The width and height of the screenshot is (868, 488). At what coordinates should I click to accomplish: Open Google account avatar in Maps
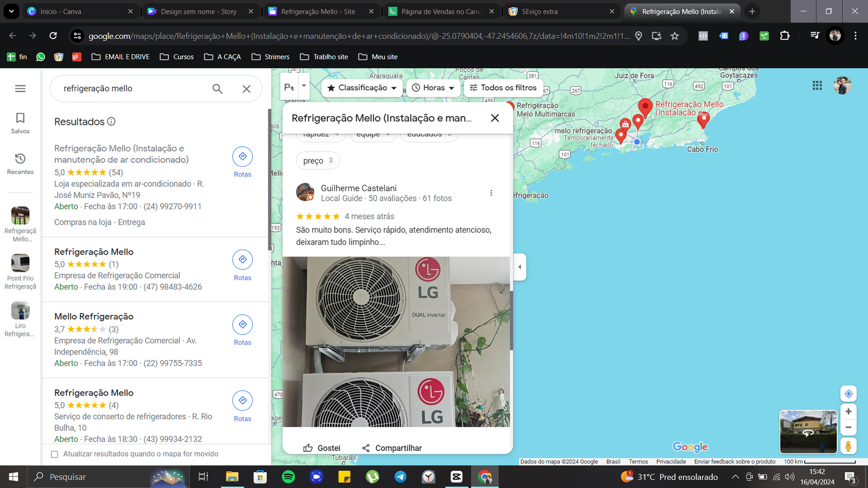(x=842, y=86)
